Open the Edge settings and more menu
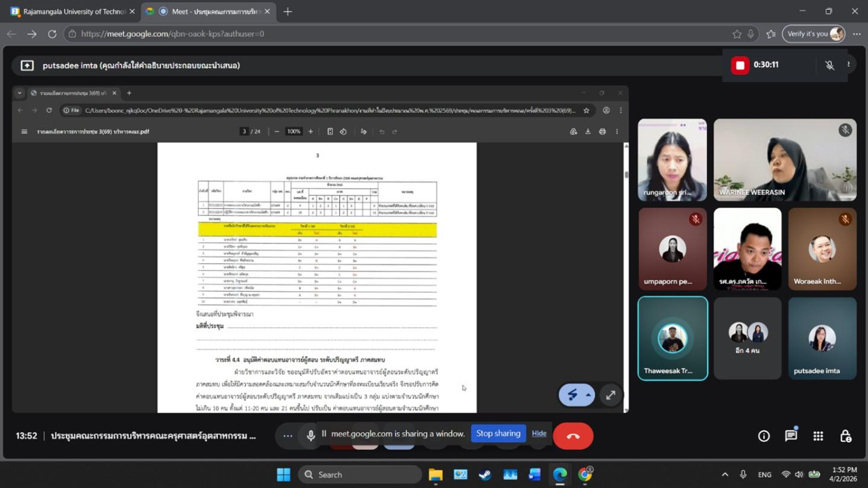 857,34
